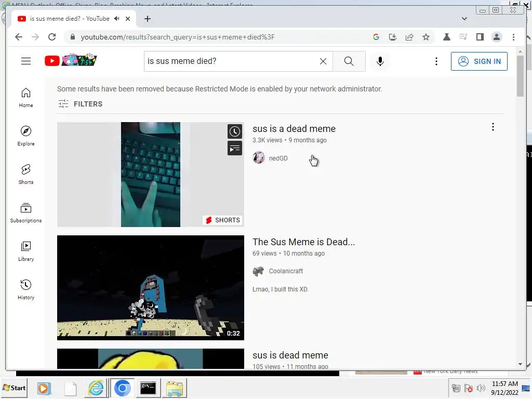Open the YouTube hamburger guide menu

26,61
